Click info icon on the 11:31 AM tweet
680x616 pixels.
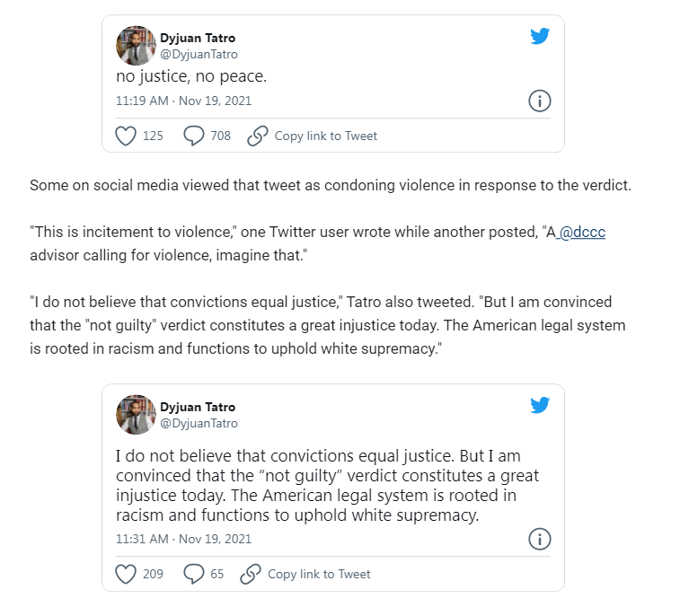tap(539, 540)
